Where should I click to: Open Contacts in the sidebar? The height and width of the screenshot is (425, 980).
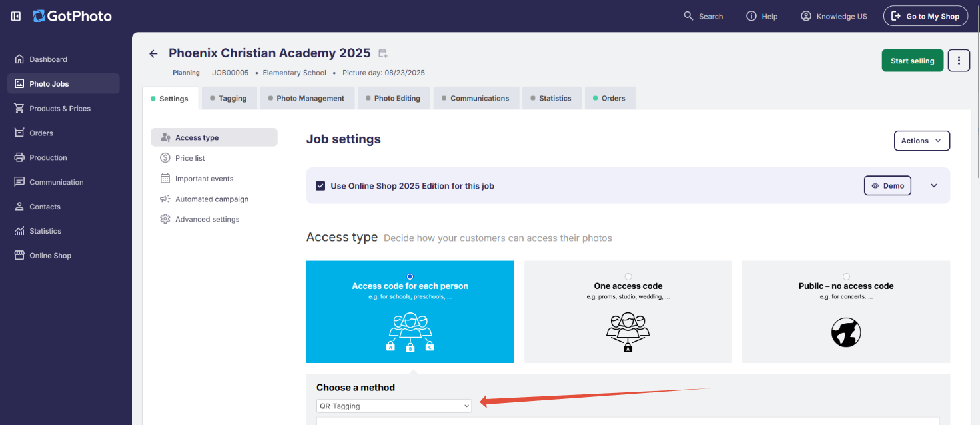point(63,207)
